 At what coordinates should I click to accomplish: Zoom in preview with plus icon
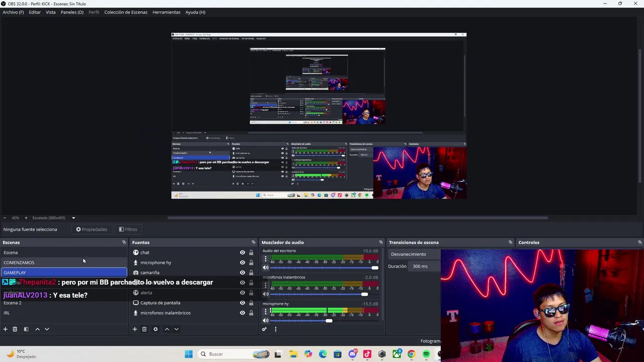click(26, 218)
